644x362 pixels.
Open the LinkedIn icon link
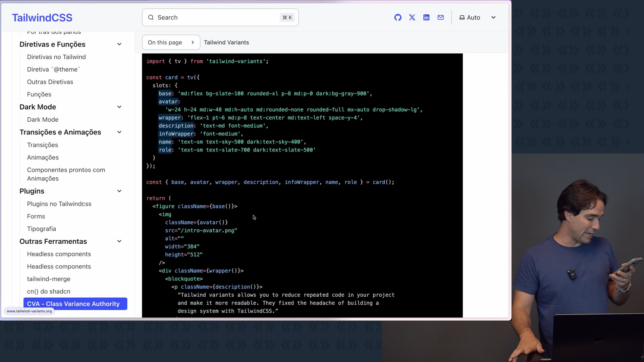[x=426, y=17]
